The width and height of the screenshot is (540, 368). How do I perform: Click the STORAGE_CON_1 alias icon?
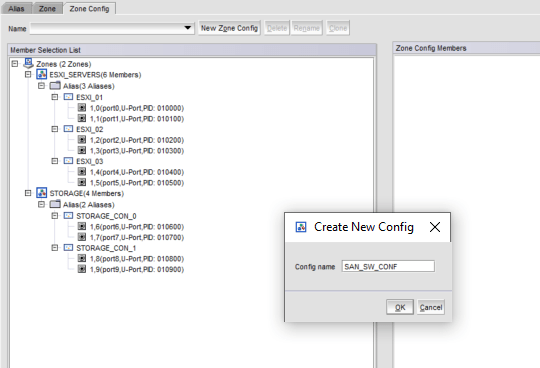click(69, 248)
